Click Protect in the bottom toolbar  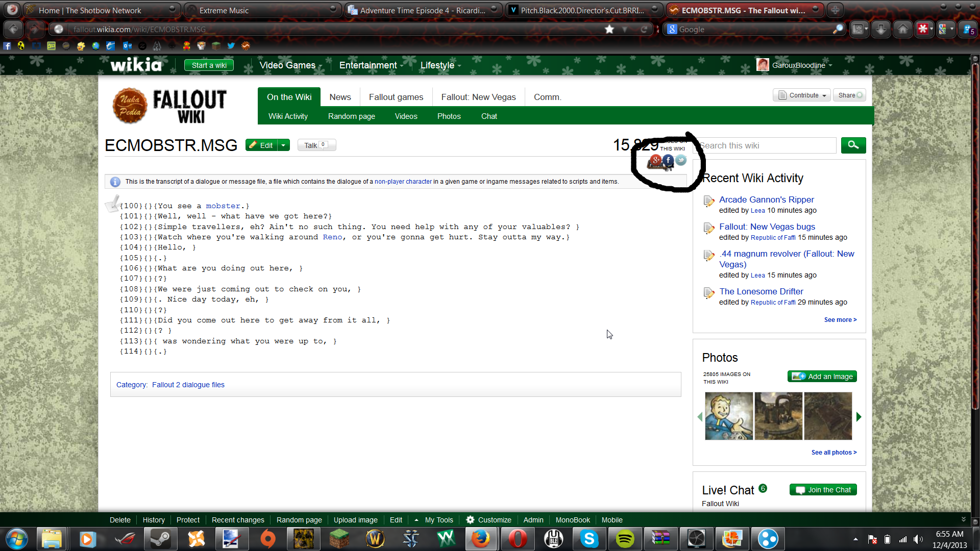coord(188,520)
